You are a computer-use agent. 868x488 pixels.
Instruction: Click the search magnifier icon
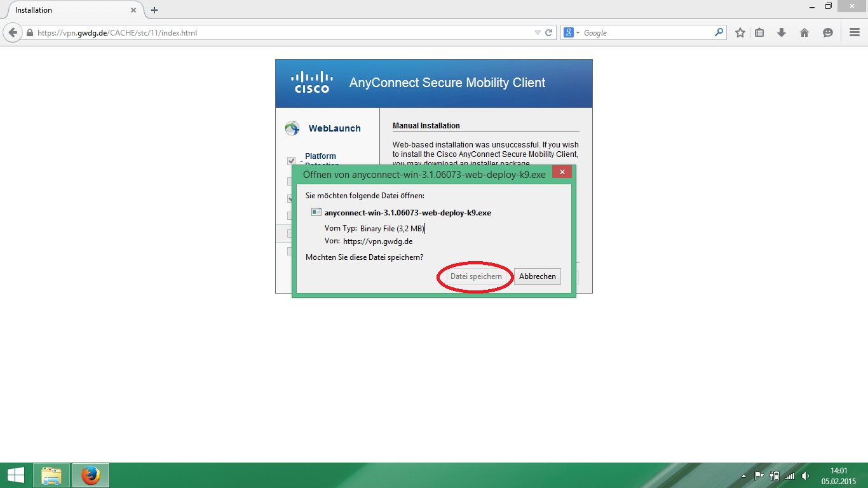coord(719,32)
